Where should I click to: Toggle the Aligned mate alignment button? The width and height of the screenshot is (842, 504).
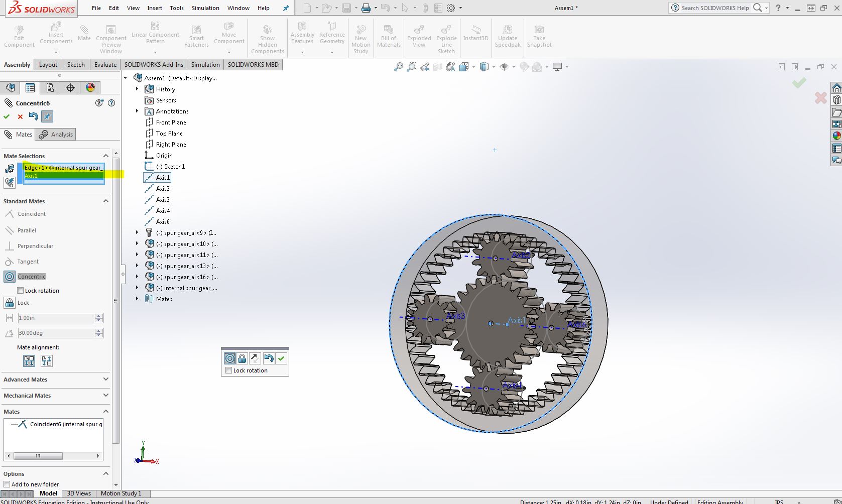29,361
